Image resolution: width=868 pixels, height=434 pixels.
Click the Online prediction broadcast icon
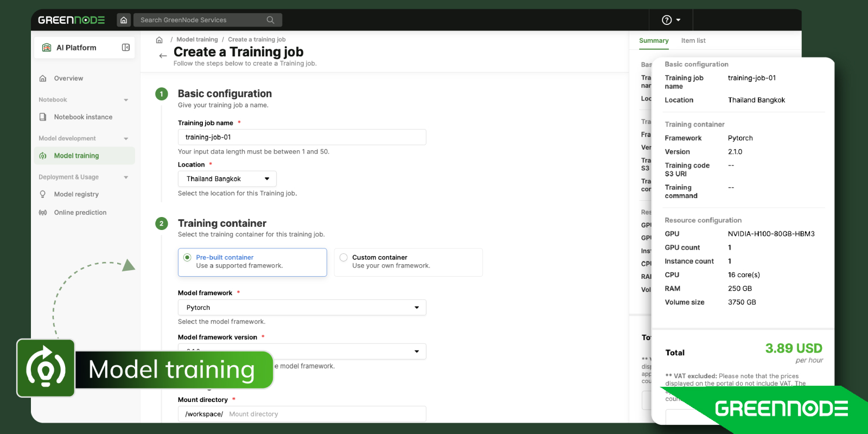coord(43,213)
